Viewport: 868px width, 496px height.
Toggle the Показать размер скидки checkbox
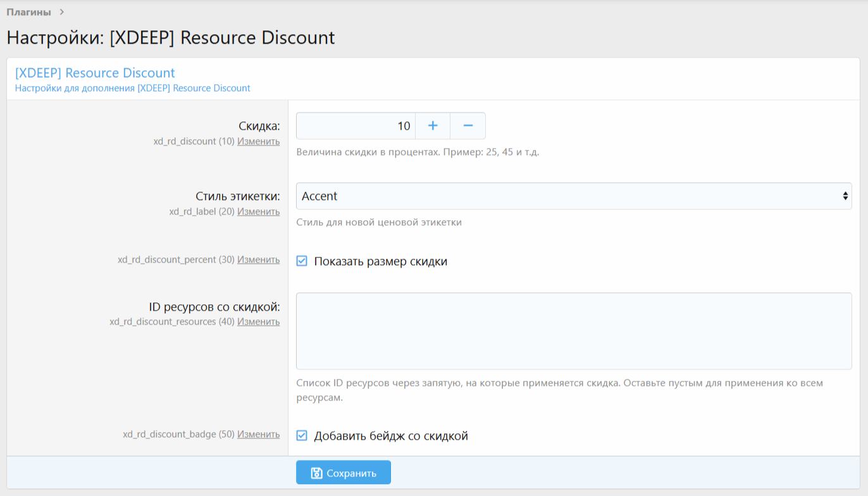click(x=302, y=261)
